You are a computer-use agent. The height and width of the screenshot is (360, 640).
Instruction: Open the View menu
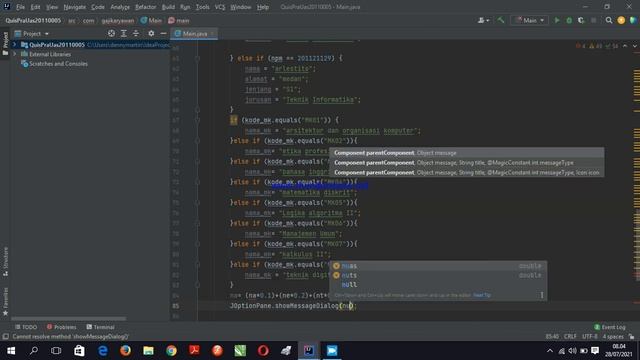[52, 7]
